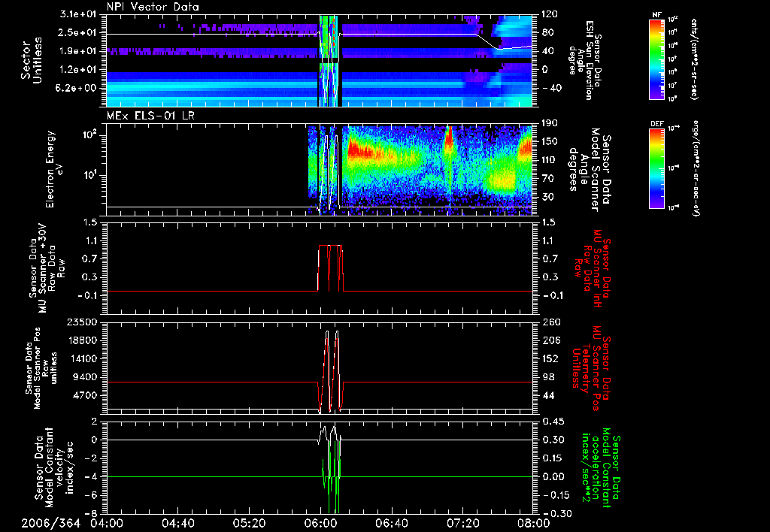The height and width of the screenshot is (532, 770).
Task: Click the 05:20 time tick label
Action: (x=249, y=523)
